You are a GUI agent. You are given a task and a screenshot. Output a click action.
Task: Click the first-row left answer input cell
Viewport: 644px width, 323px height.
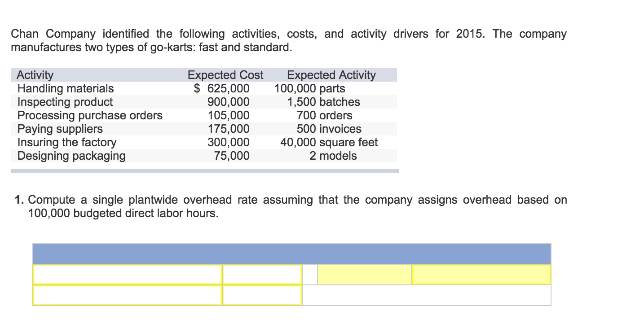[128, 274]
